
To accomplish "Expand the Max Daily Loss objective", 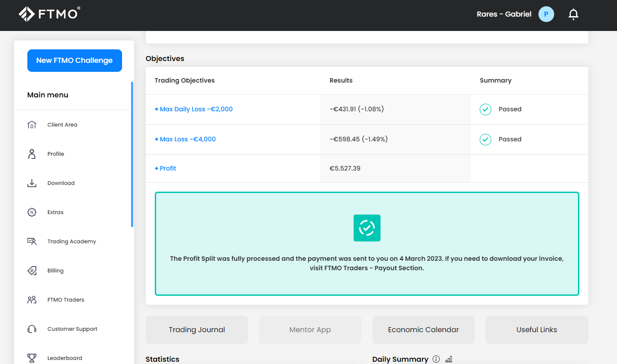I will (193, 109).
